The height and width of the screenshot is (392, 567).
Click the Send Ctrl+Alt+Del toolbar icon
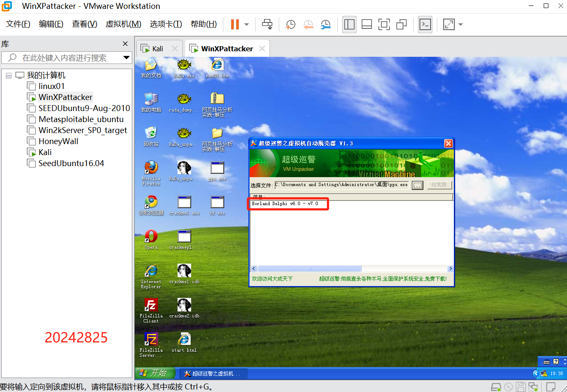coord(267,25)
